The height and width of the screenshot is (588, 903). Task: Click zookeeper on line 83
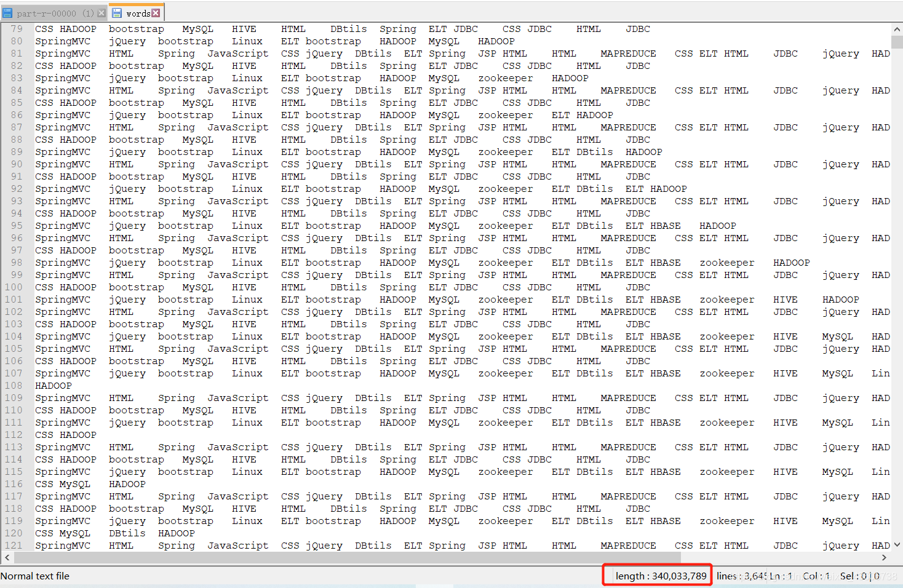click(506, 78)
